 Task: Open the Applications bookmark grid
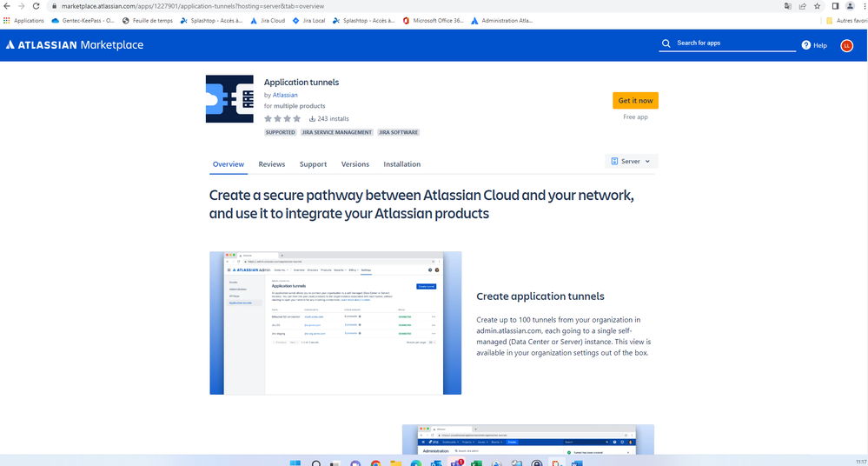(23, 21)
